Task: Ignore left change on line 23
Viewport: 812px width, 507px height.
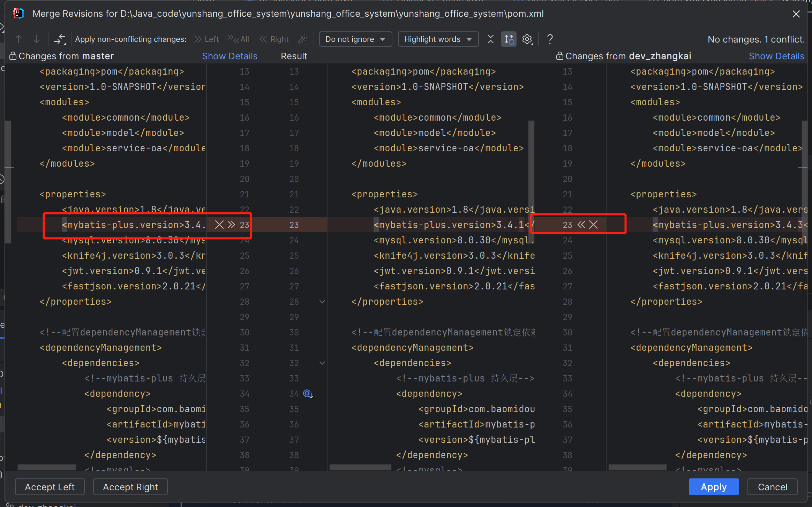Action: 219,225
